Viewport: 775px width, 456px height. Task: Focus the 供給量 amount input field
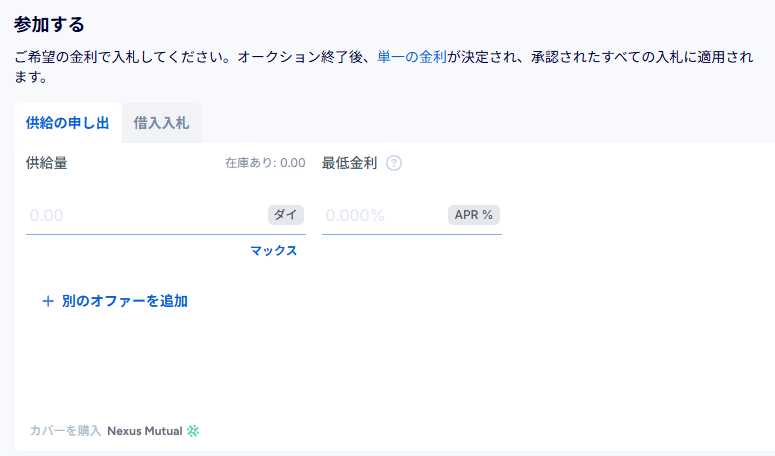point(140,215)
